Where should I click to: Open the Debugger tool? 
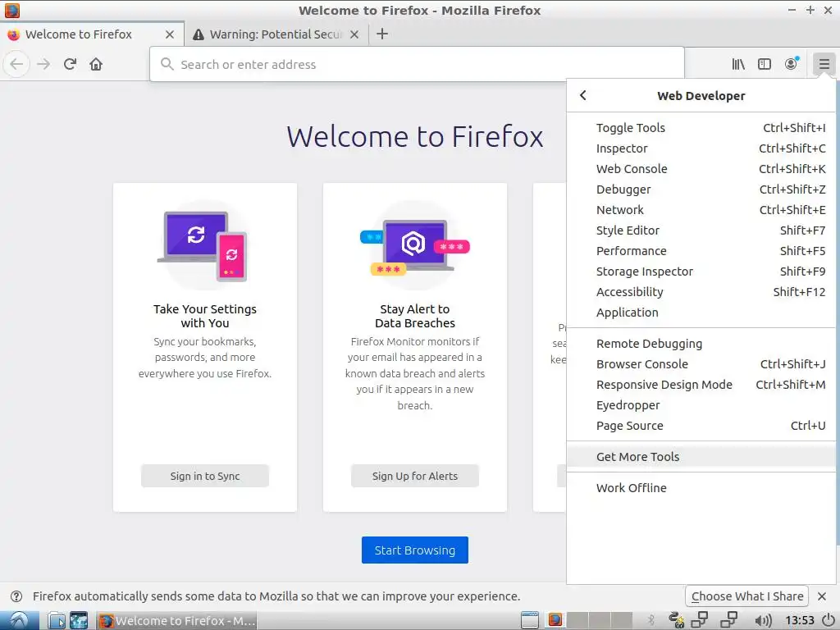click(701, 189)
